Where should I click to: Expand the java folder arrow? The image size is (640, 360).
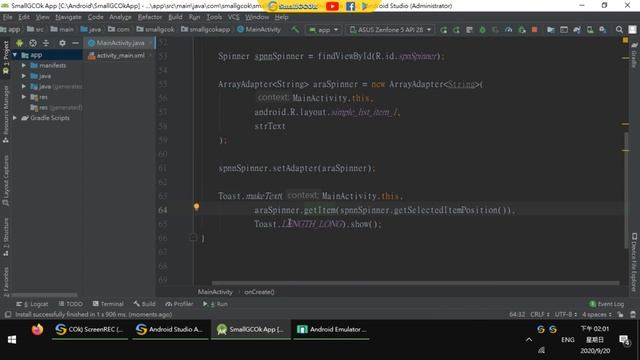24,76
